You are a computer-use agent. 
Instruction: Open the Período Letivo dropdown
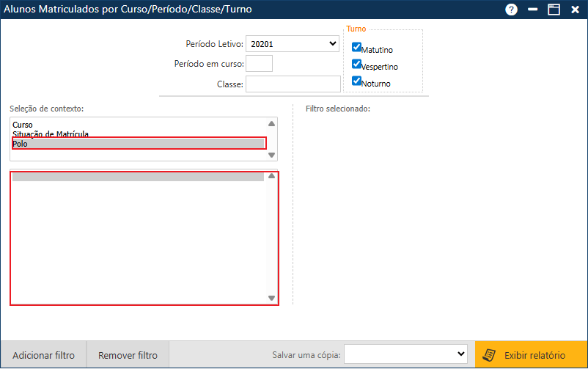292,44
